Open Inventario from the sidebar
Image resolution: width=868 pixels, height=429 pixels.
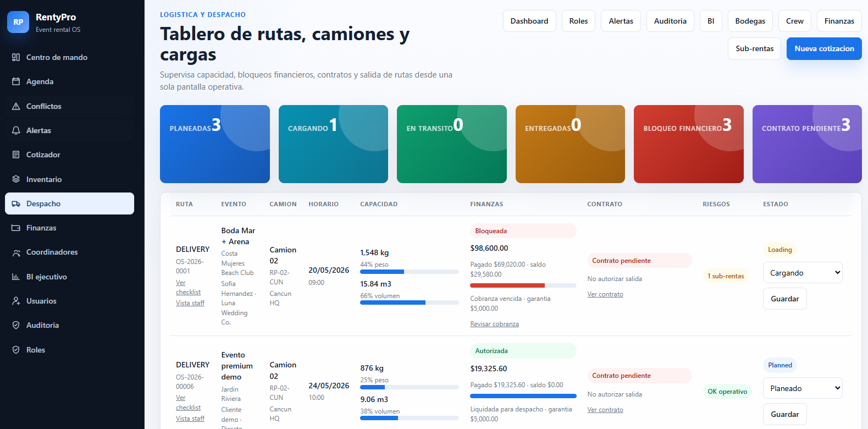[x=69, y=179]
